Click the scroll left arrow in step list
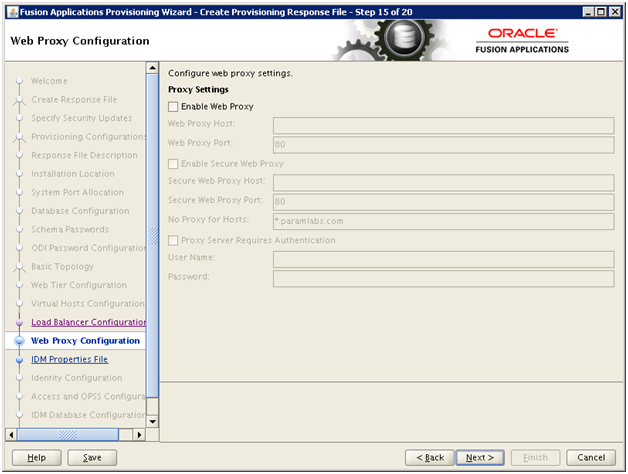The width and height of the screenshot is (628, 474). pos(11,435)
